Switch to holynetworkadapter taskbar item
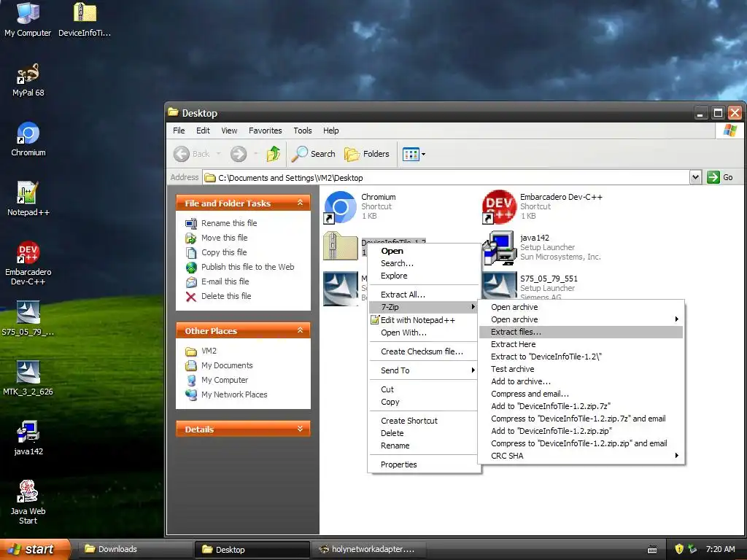Screen dimensions: 747x560 368,549
